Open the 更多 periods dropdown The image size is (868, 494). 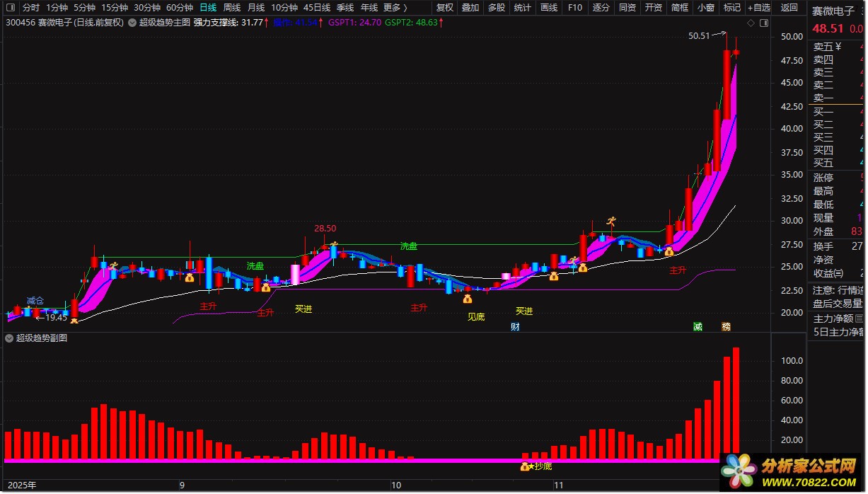(x=395, y=8)
